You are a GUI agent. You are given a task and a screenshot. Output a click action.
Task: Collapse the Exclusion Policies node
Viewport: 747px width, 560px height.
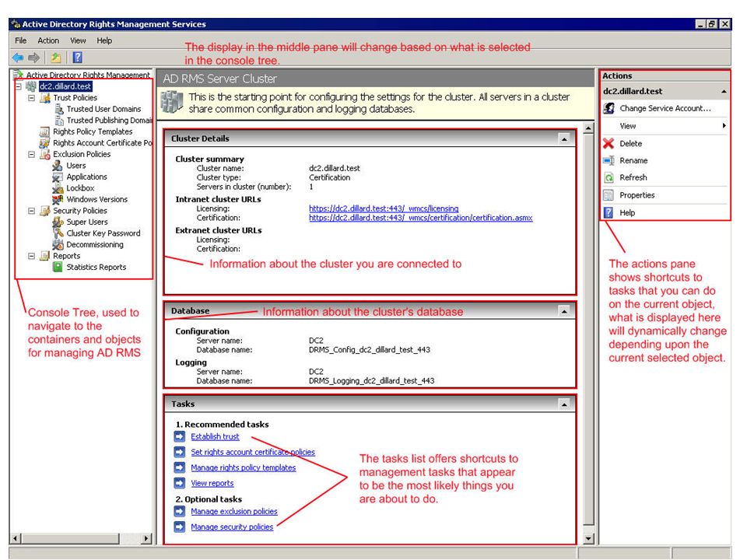coord(31,154)
